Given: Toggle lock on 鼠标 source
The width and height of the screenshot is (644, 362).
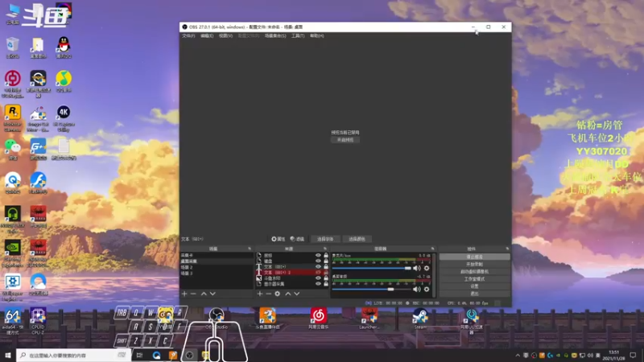Looking at the screenshot, I should tap(326, 255).
